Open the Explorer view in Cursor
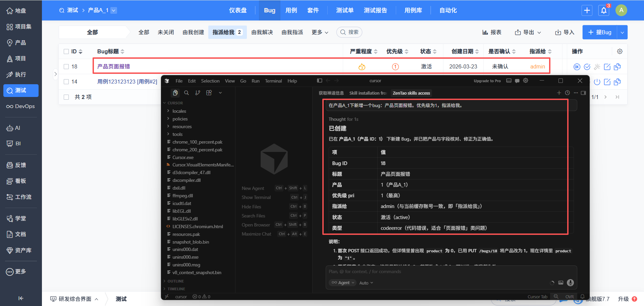 [175, 93]
